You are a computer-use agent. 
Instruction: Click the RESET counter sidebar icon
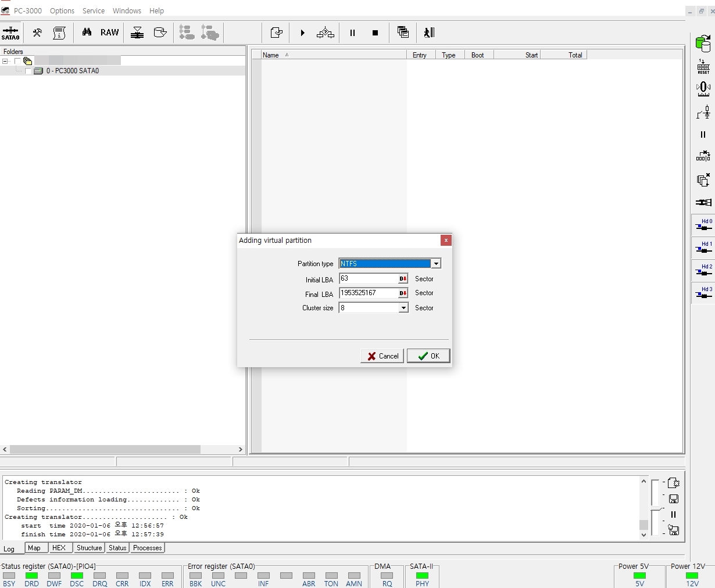tap(703, 66)
